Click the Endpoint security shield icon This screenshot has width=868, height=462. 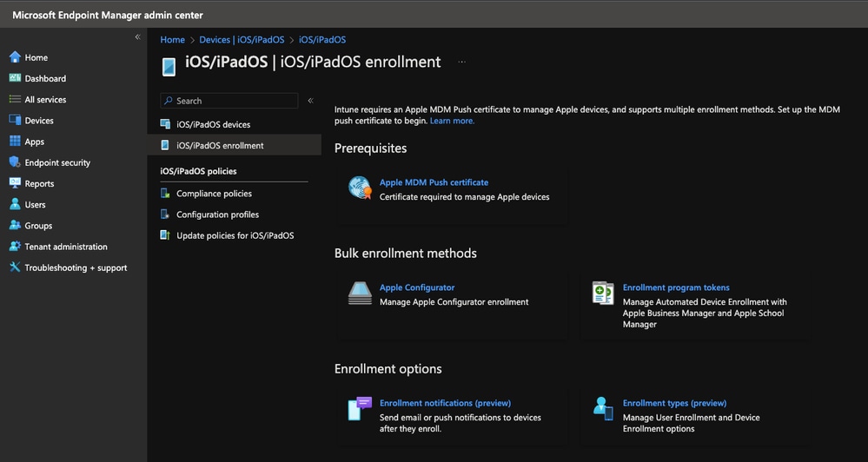click(x=15, y=162)
